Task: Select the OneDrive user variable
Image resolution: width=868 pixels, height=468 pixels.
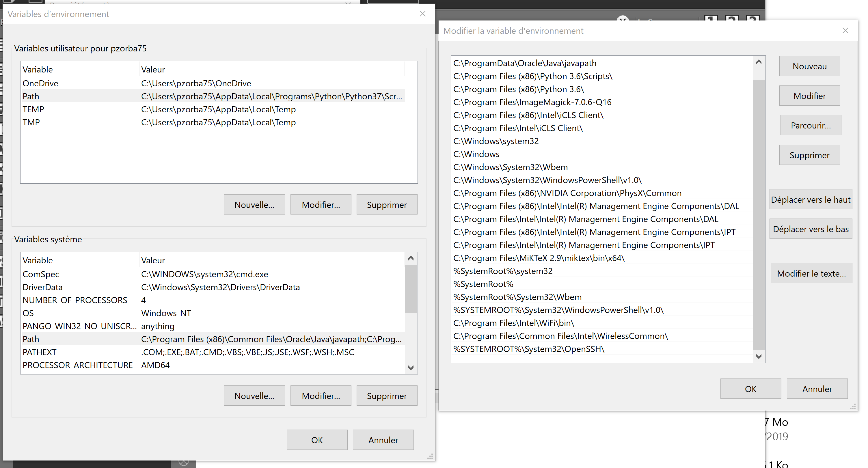Action: pyautogui.click(x=40, y=83)
